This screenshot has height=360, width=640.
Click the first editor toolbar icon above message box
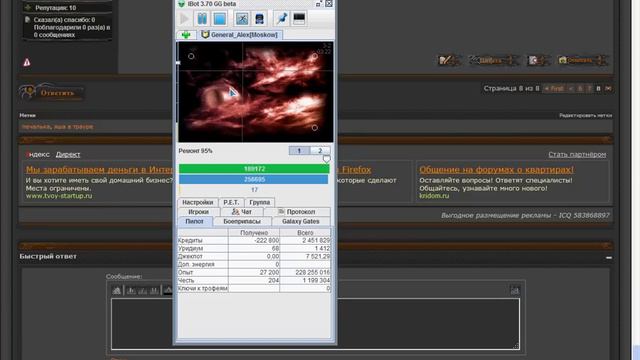[117, 290]
